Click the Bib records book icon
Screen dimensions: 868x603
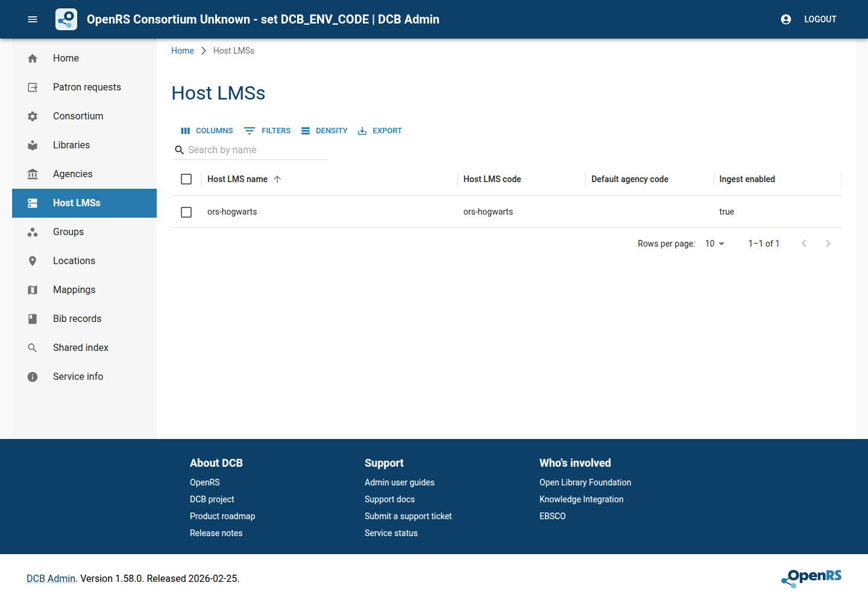33,319
